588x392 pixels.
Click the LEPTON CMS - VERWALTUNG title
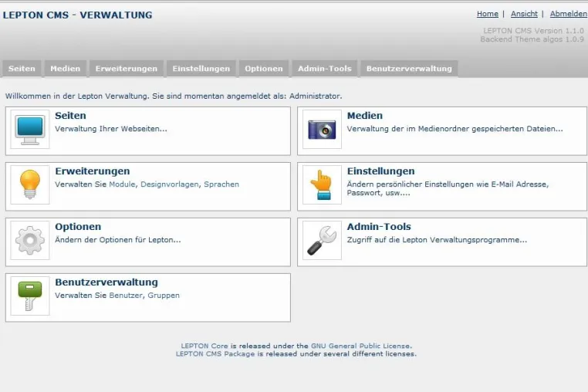point(78,15)
